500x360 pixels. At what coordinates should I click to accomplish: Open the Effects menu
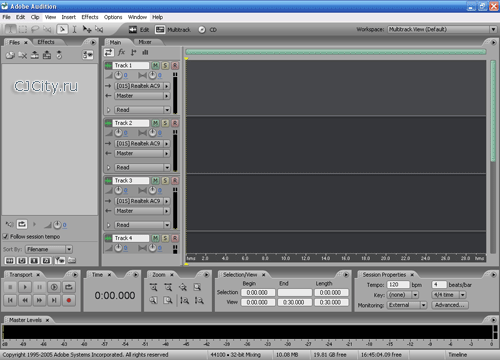[x=90, y=17]
